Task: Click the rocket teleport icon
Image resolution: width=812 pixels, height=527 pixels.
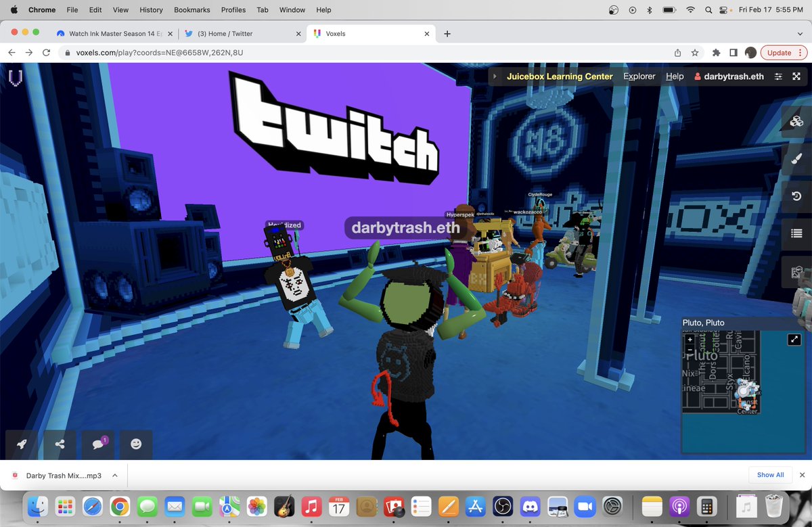Action: (x=22, y=444)
